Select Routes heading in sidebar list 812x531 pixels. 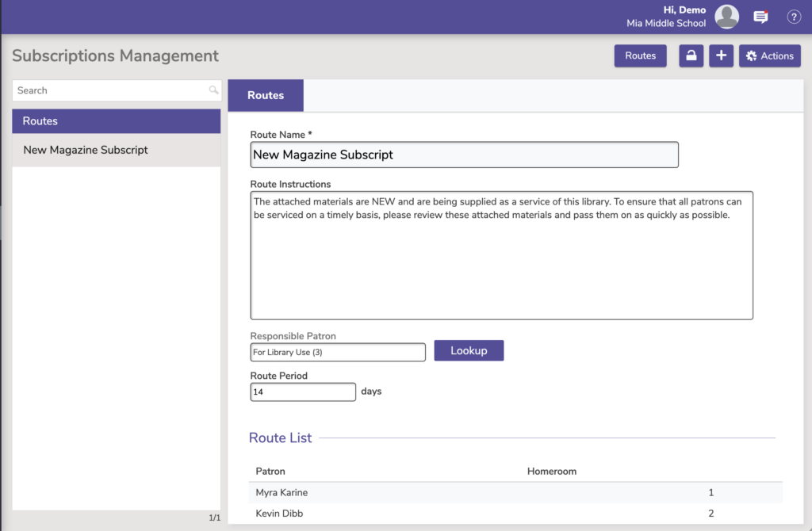click(x=116, y=121)
